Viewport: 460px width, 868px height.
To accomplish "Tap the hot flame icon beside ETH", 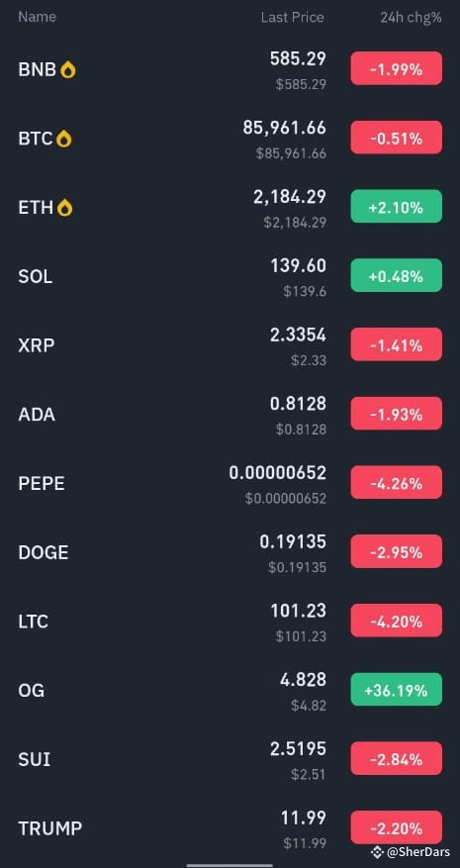I will pos(65,208).
